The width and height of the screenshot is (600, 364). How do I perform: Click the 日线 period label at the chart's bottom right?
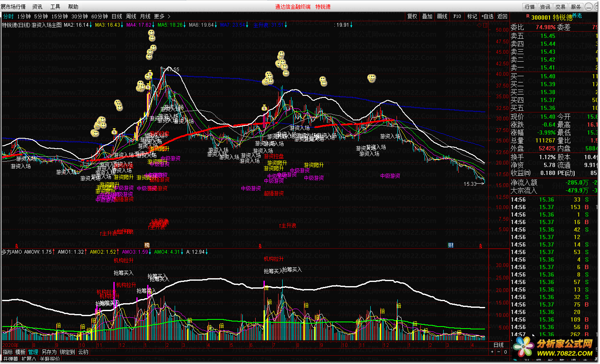(x=499, y=345)
